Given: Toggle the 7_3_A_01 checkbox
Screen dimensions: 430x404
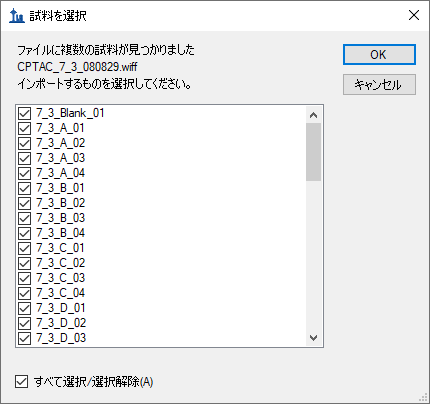Looking at the screenshot, I should pos(24,128).
